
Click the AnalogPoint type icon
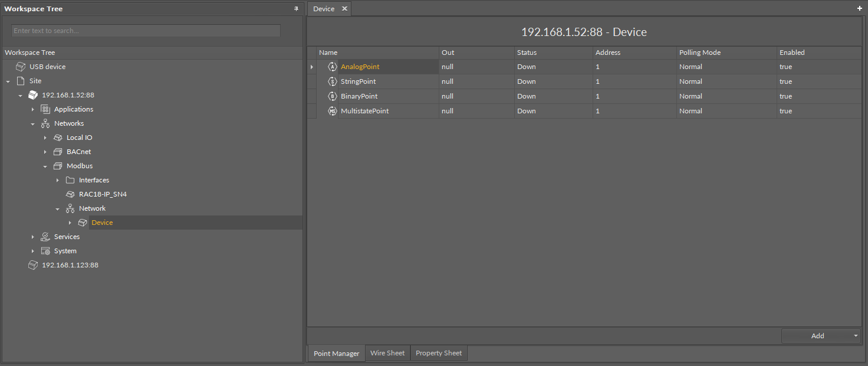(x=332, y=67)
